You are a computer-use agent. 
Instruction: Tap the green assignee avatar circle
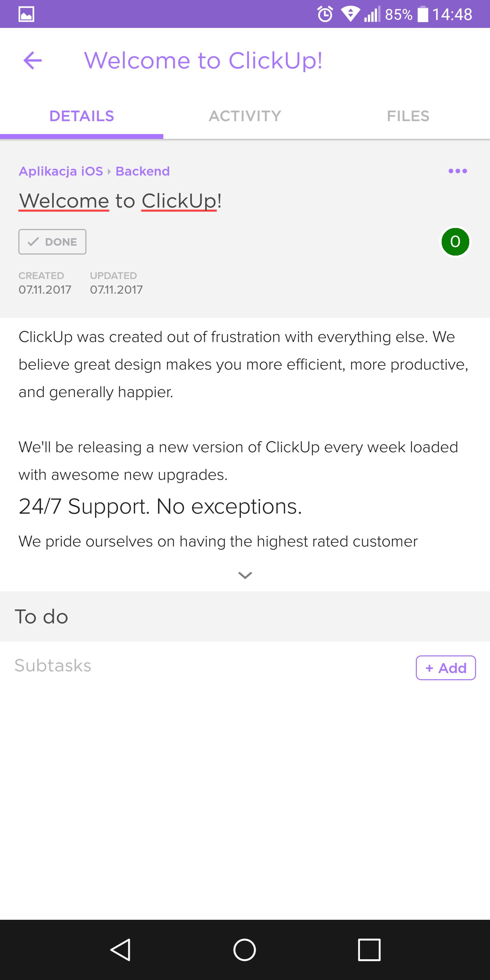coord(455,242)
